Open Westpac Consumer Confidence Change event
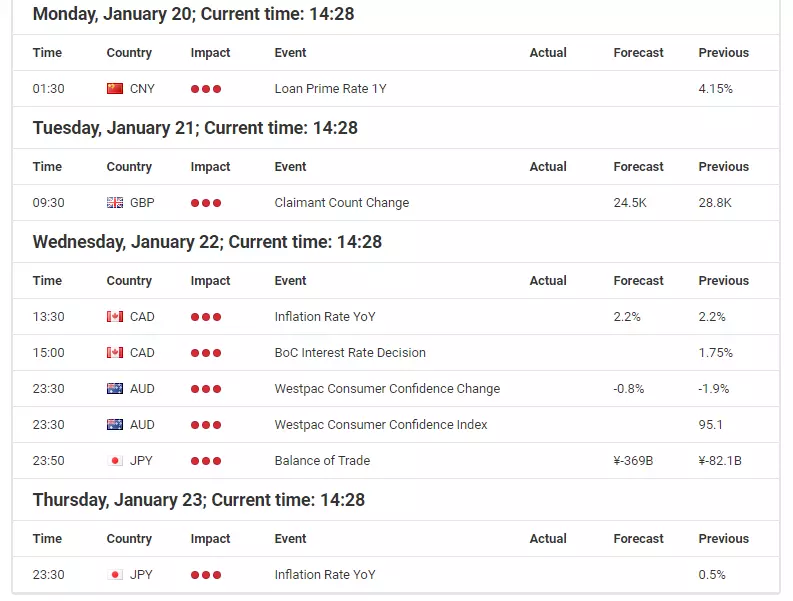Image resolution: width=793 pixels, height=601 pixels. point(387,389)
